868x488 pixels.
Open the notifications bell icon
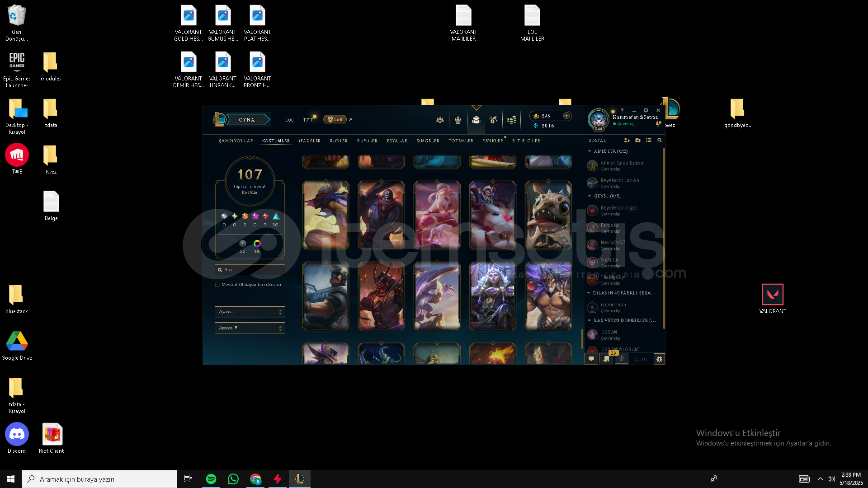pos(658,123)
